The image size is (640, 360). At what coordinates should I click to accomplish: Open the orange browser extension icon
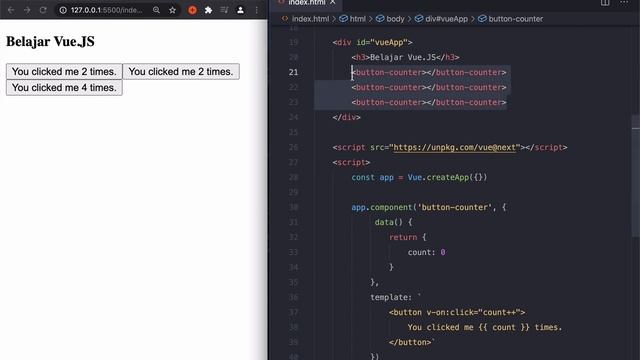point(192,10)
